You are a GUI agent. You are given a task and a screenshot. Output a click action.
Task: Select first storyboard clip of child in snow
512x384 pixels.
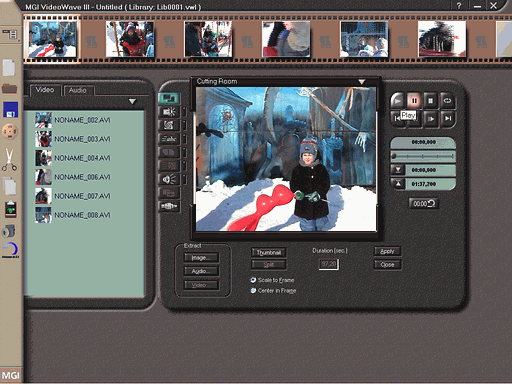(52, 39)
